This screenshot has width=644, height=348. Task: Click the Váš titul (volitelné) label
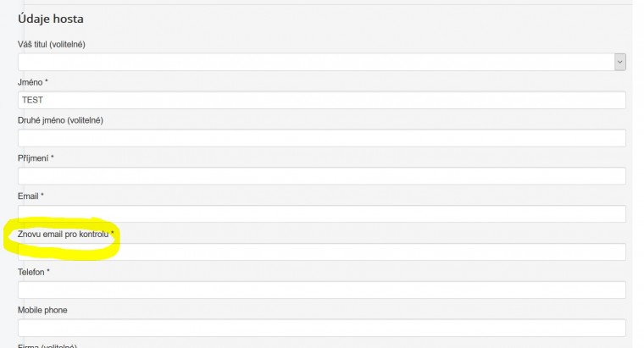click(x=51, y=45)
